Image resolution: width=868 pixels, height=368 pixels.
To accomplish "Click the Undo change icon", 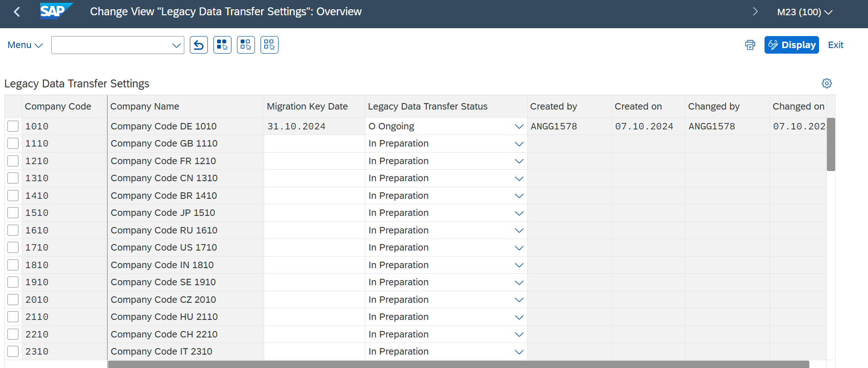I will pos(199,45).
